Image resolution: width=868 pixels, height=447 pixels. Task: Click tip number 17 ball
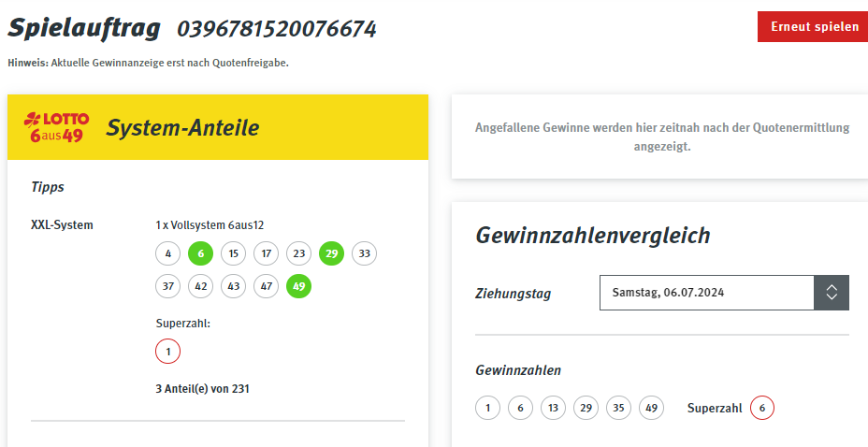click(x=267, y=253)
